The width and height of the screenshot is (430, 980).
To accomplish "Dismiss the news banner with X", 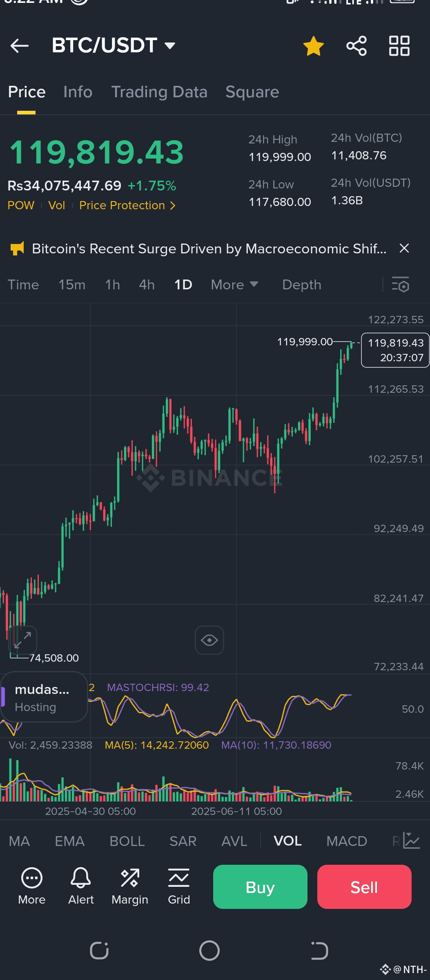I will [404, 248].
